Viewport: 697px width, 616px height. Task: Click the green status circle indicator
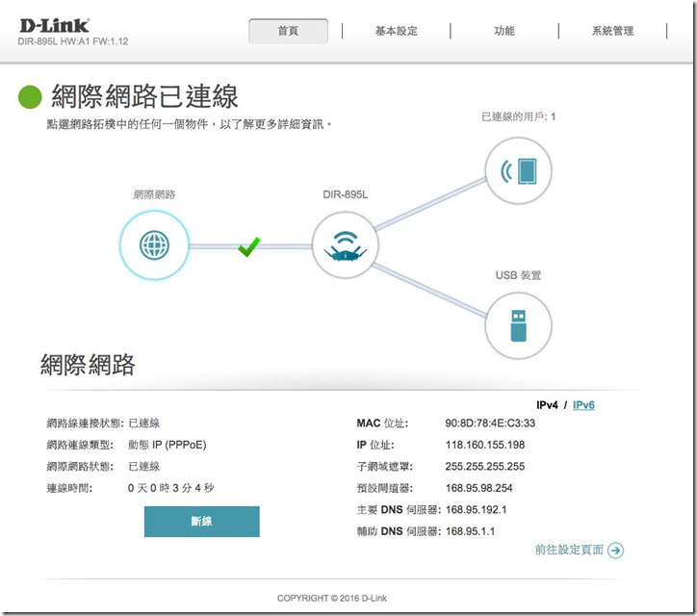pyautogui.click(x=30, y=96)
